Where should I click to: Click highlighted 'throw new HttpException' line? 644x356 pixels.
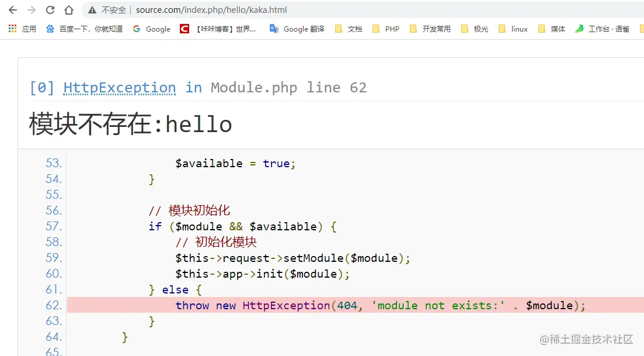coord(355,305)
